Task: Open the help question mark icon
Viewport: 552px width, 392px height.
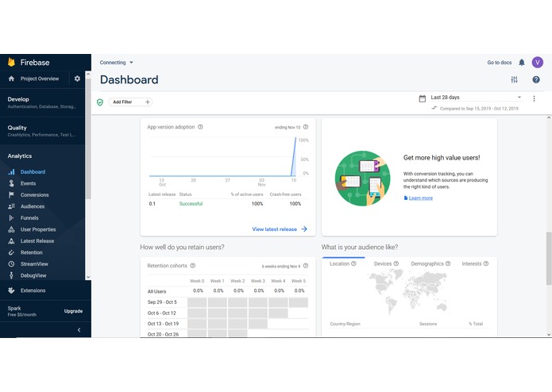Action: [x=536, y=79]
